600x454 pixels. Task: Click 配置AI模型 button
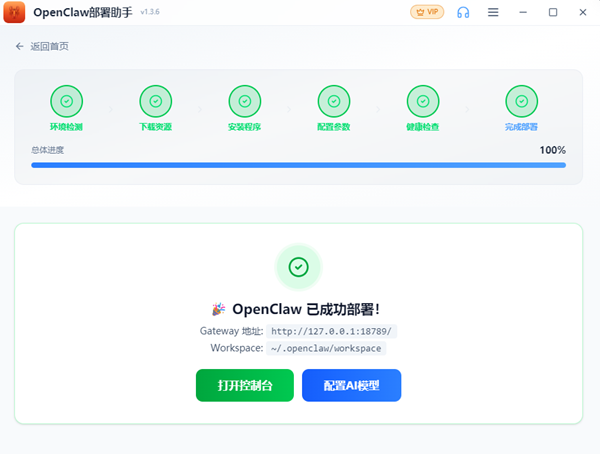pyautogui.click(x=351, y=385)
